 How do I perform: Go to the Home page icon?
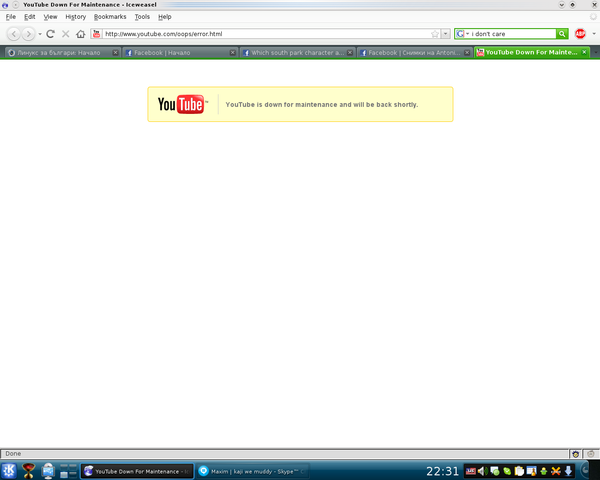(80, 34)
